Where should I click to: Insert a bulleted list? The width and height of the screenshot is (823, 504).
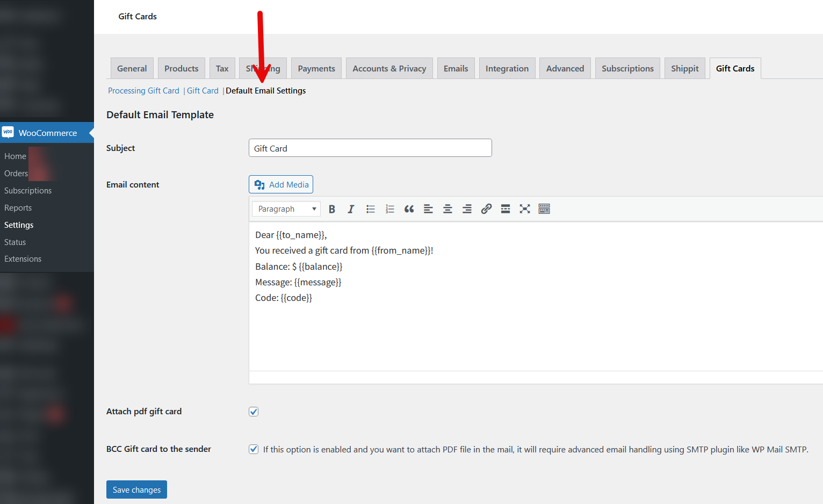pyautogui.click(x=371, y=209)
